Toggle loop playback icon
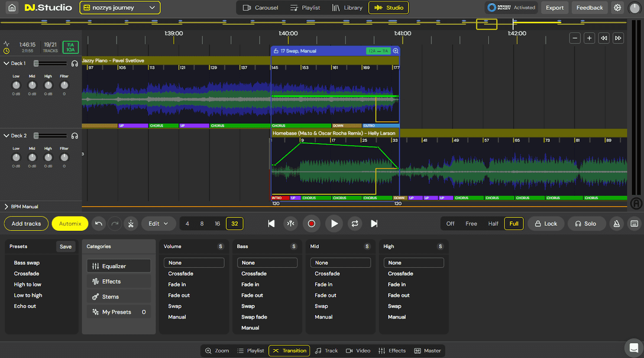 click(355, 224)
